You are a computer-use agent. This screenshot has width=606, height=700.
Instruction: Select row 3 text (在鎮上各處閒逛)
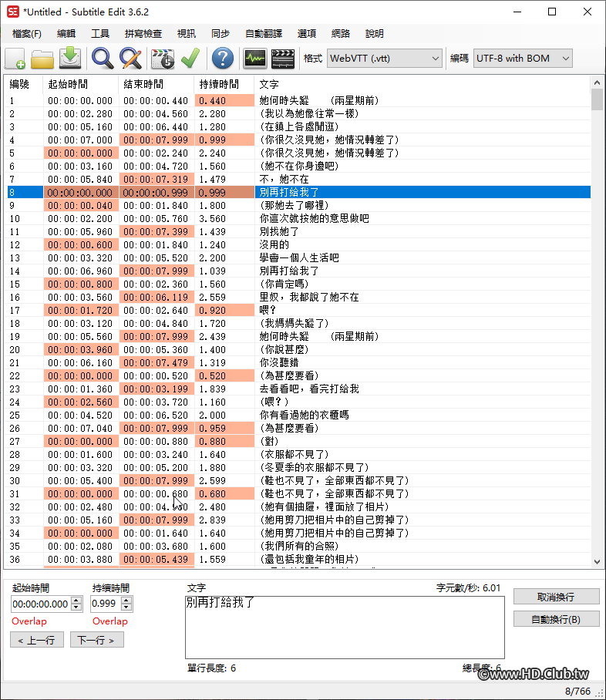(299, 126)
